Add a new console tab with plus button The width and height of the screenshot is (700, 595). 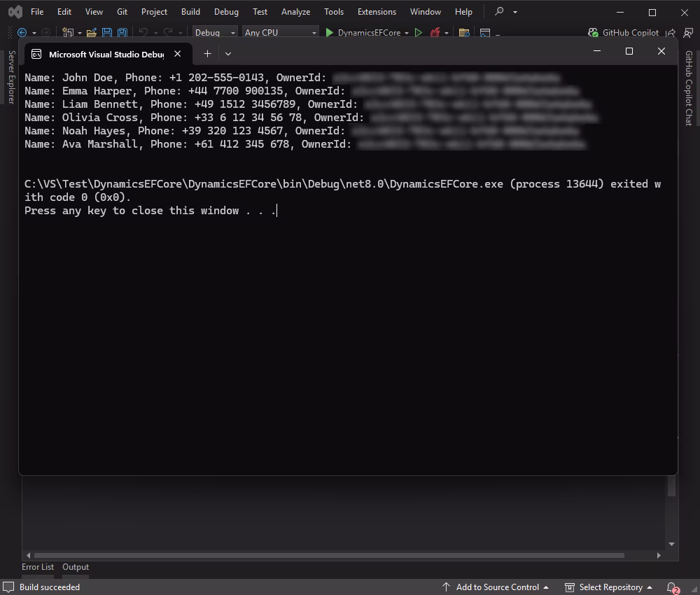pyautogui.click(x=208, y=54)
